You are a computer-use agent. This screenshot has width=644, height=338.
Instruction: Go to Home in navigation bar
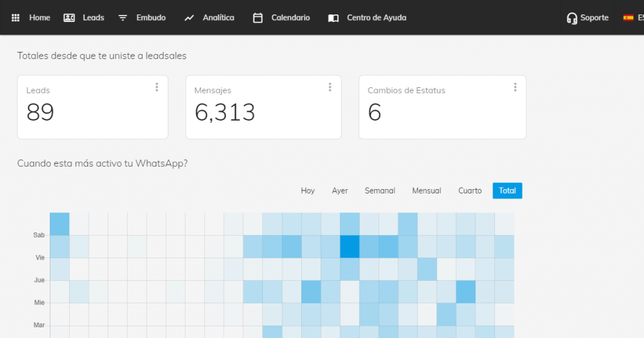[x=40, y=18]
